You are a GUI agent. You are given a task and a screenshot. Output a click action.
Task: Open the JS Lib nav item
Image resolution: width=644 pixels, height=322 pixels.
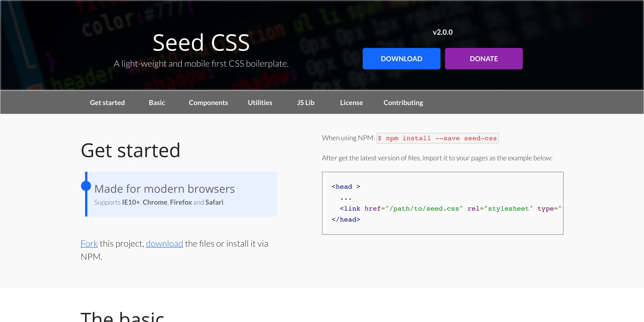pos(306,102)
